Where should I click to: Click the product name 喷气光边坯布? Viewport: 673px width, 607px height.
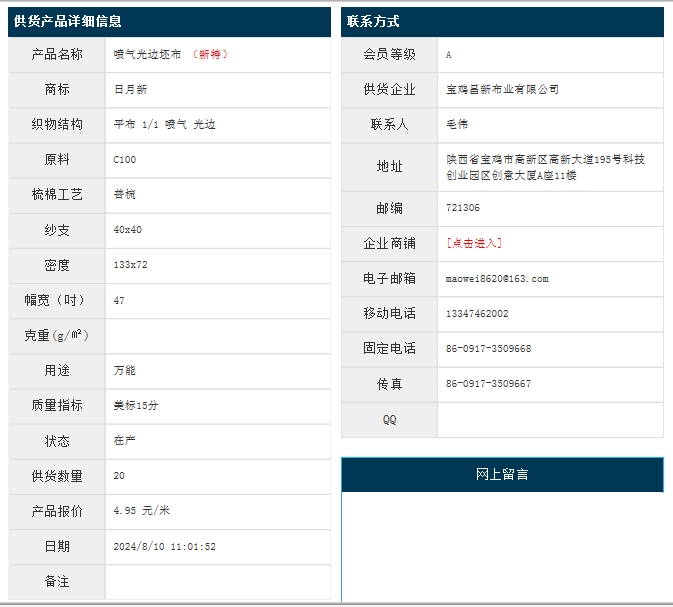coord(148,54)
